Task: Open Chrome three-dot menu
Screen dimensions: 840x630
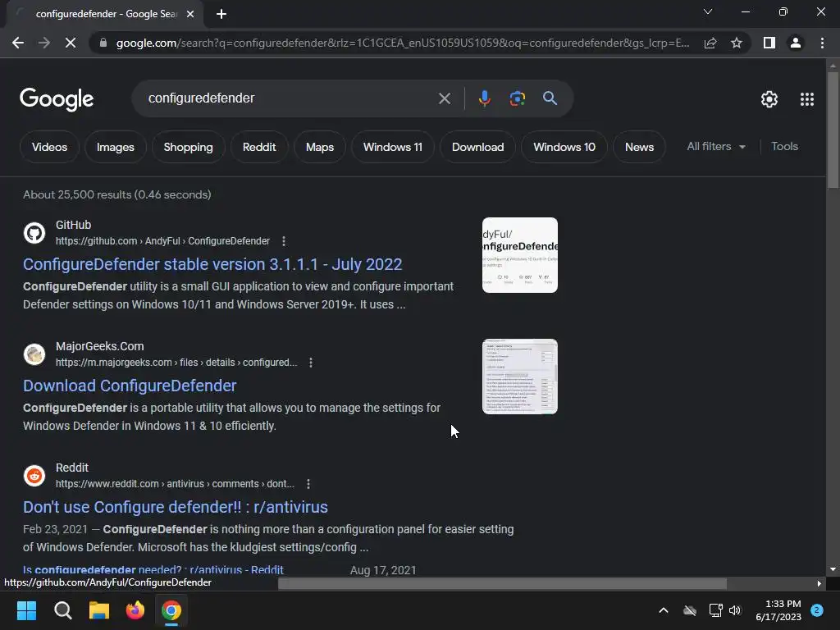Action: [822, 43]
